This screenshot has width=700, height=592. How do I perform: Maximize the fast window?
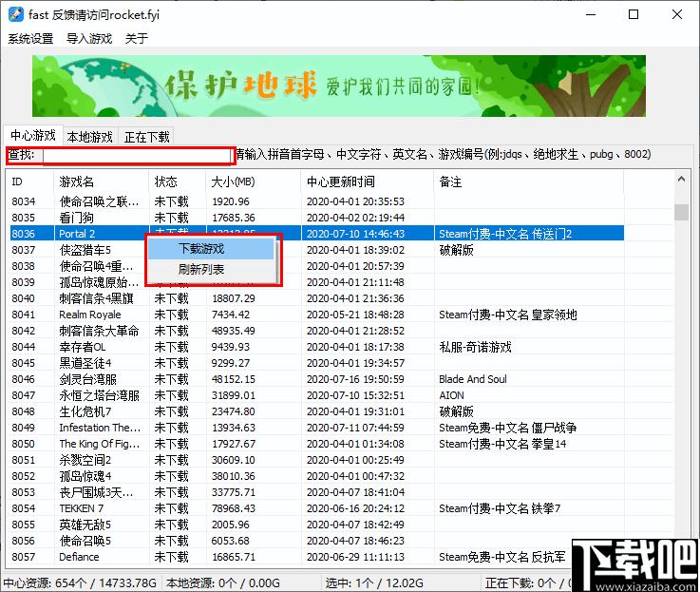633,15
